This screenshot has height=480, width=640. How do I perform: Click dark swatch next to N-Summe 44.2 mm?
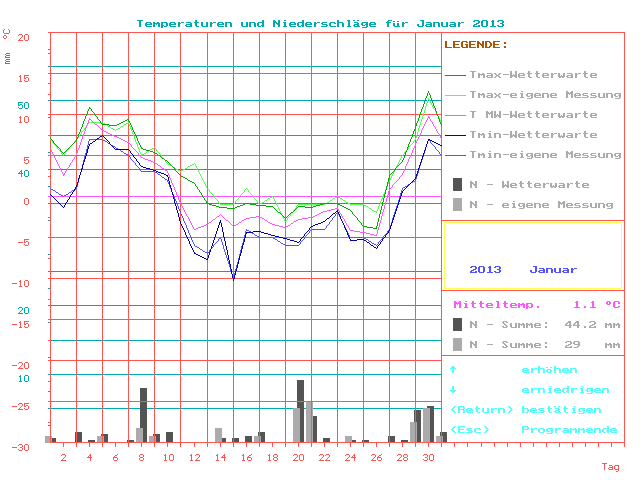coord(458,324)
